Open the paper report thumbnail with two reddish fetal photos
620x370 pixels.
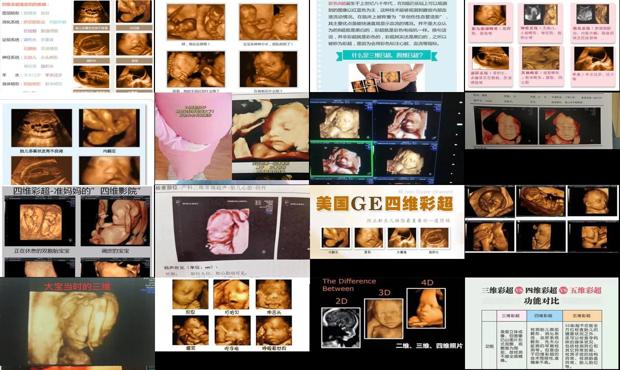coord(542,121)
